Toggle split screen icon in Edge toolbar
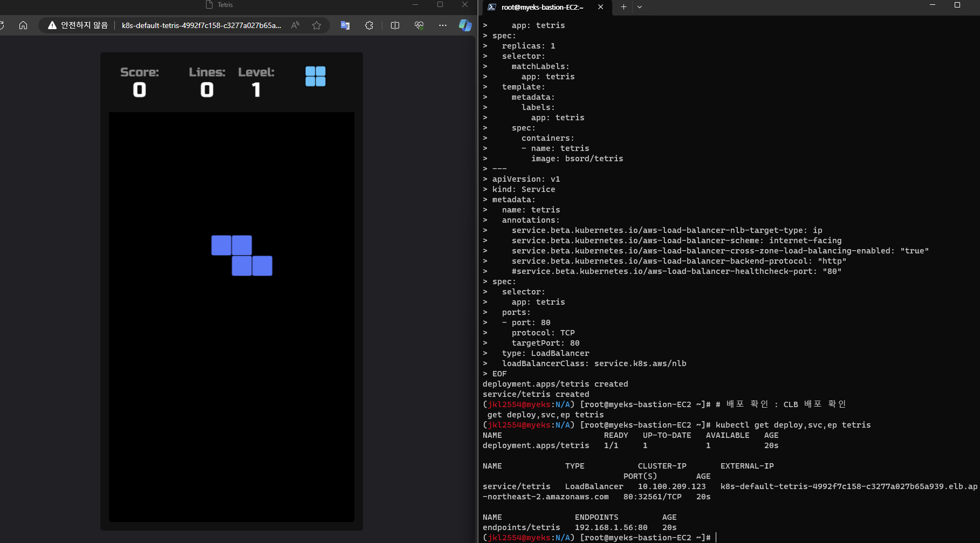The width and height of the screenshot is (980, 543). coord(395,25)
